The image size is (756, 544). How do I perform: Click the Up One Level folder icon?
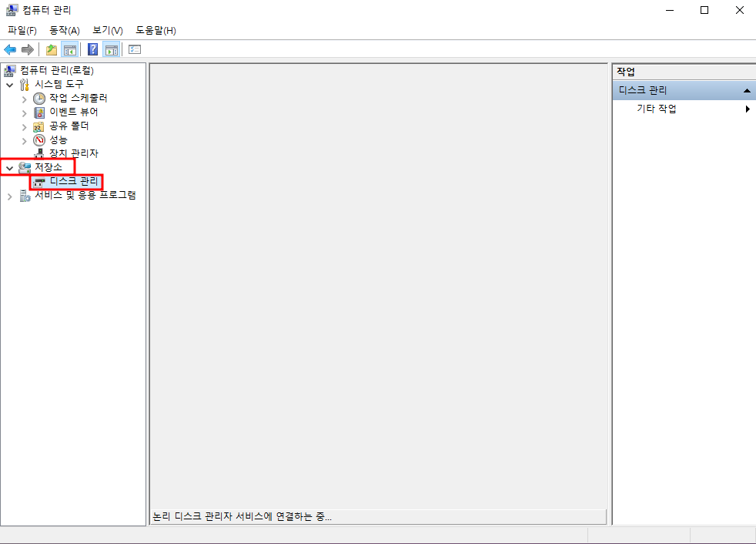tap(51, 50)
